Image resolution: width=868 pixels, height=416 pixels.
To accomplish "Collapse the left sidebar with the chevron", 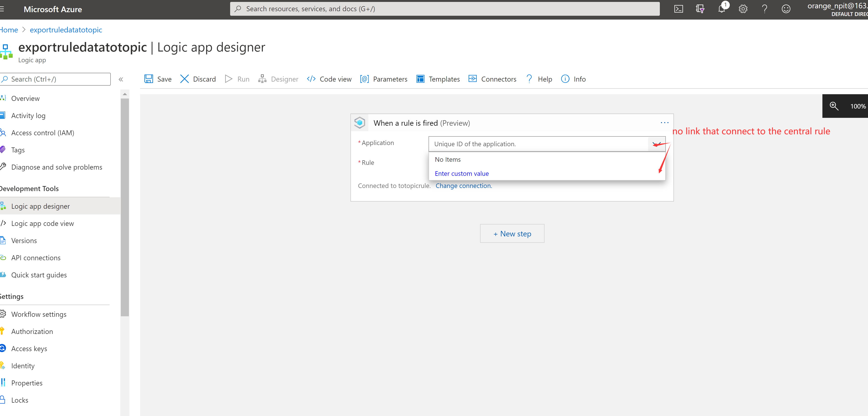I will [x=121, y=79].
